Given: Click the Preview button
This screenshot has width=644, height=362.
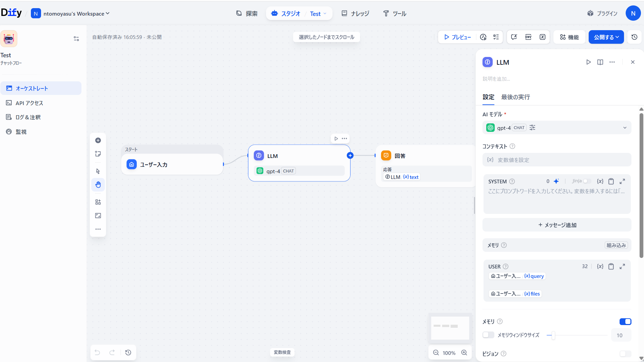Looking at the screenshot, I should coord(457,37).
